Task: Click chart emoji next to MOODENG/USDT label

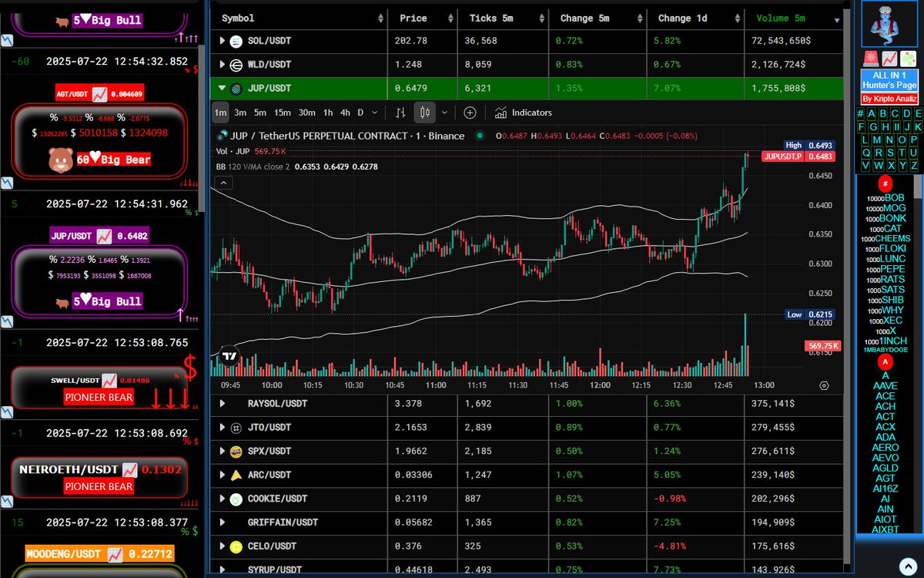Action: point(115,553)
